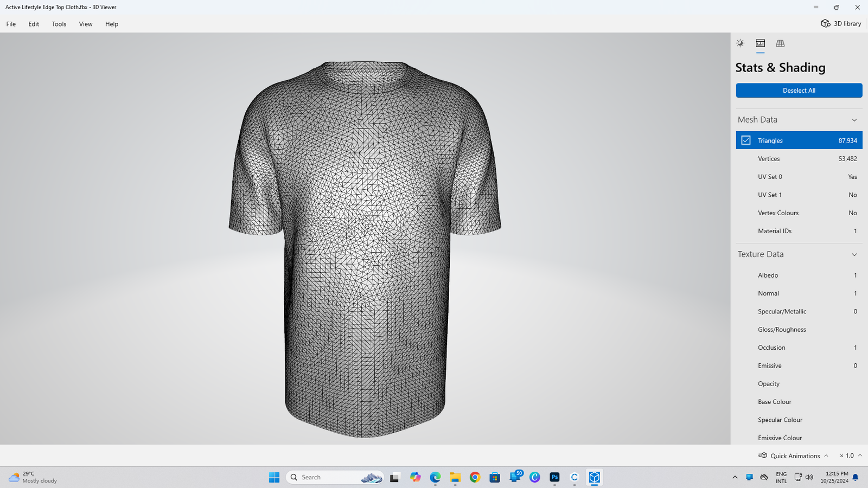Uncheck the Triangles checkbox
Screen dimensions: 868x488
pos(746,140)
